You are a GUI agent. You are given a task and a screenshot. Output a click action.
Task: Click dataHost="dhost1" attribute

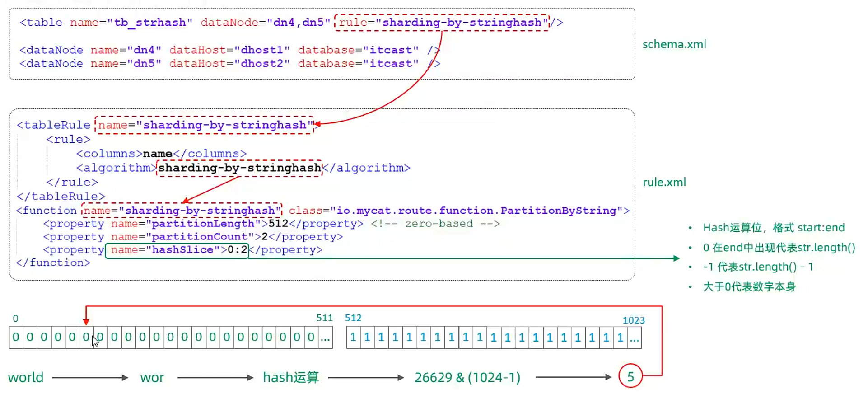pos(229,50)
